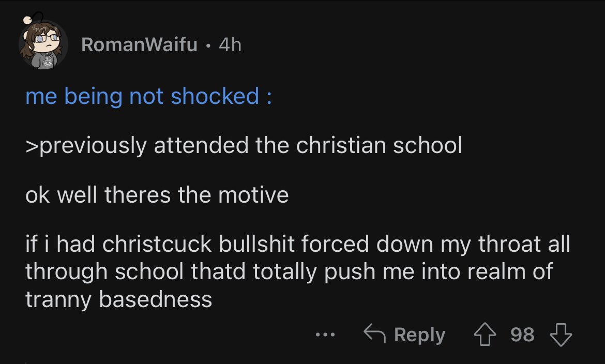Click the 4h timestamp
This screenshot has height=364, width=605.
(x=230, y=45)
